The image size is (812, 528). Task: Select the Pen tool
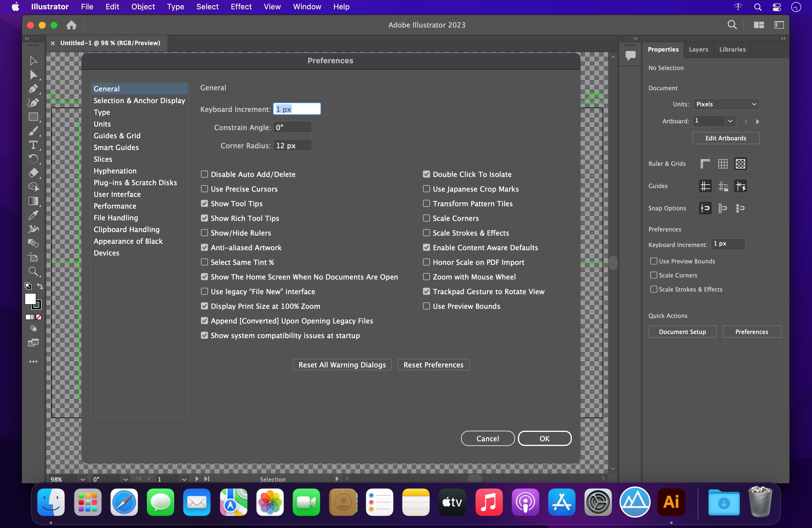[x=33, y=89]
